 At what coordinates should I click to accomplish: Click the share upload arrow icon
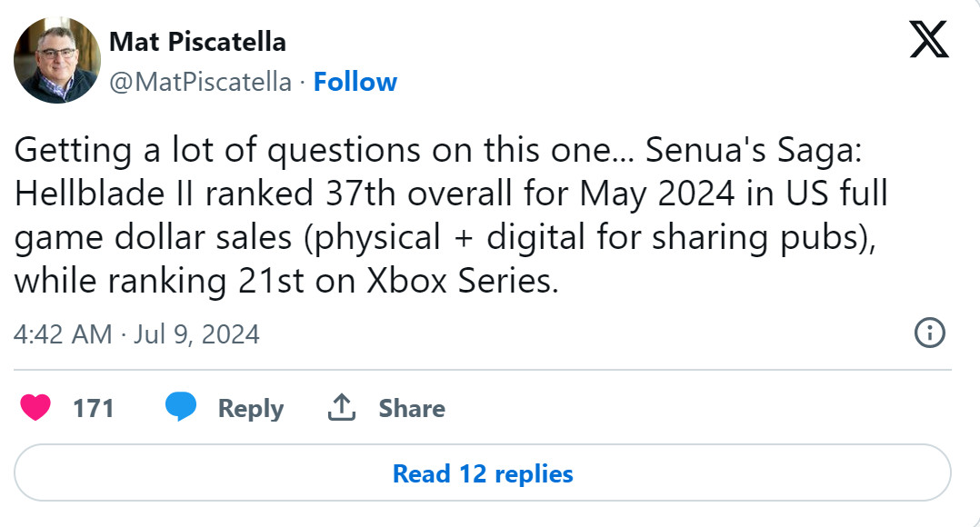tap(340, 408)
